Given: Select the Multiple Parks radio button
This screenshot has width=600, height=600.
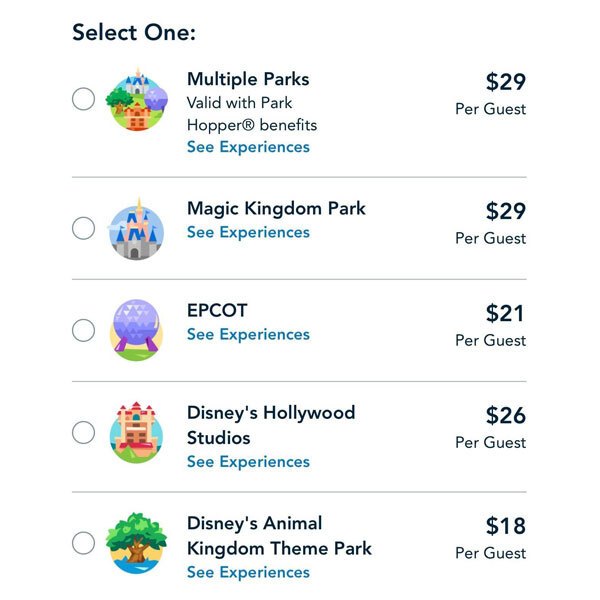Looking at the screenshot, I should point(84,99).
